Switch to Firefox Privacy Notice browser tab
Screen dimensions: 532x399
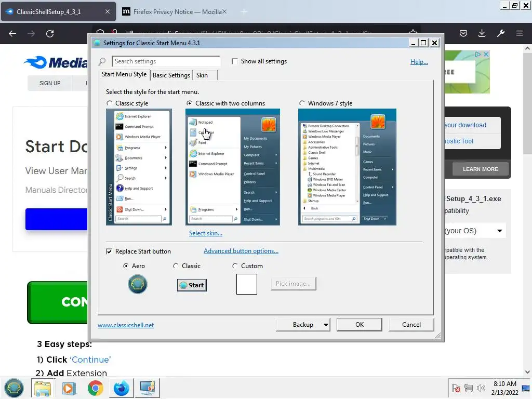click(x=174, y=12)
